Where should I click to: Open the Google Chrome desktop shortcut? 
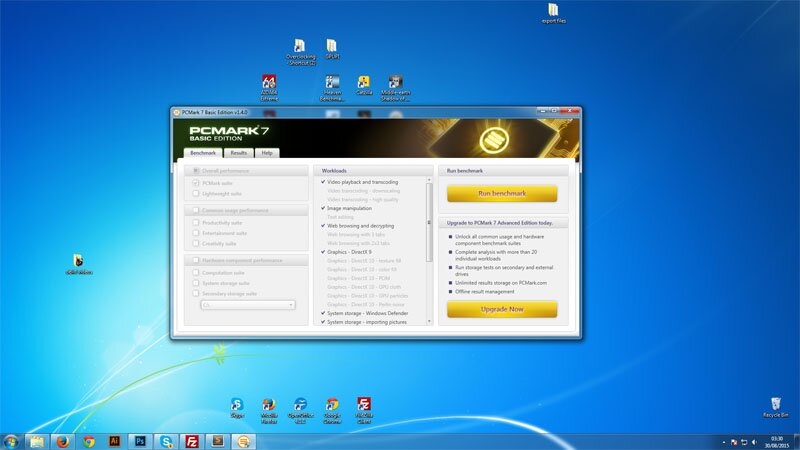click(x=332, y=411)
